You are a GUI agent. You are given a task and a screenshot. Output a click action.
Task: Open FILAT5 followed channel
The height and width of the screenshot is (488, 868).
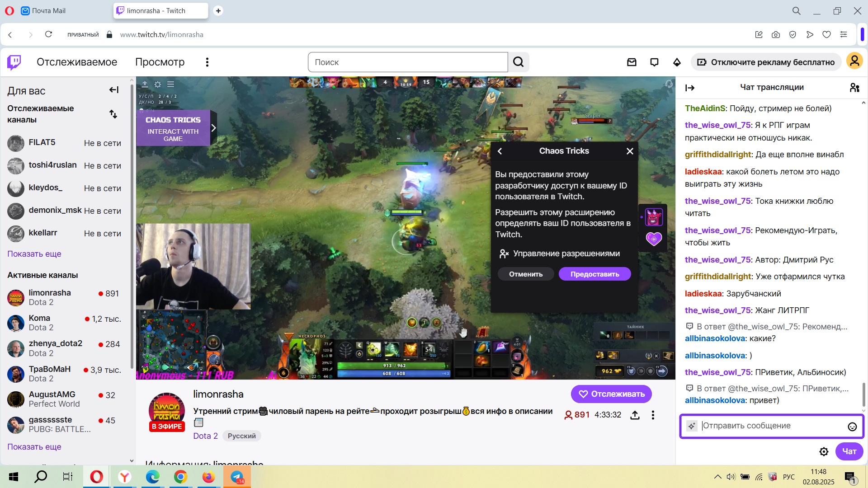pyautogui.click(x=65, y=143)
